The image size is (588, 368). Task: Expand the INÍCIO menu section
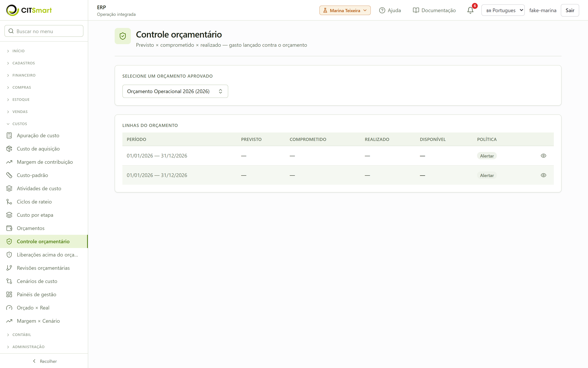click(x=18, y=51)
